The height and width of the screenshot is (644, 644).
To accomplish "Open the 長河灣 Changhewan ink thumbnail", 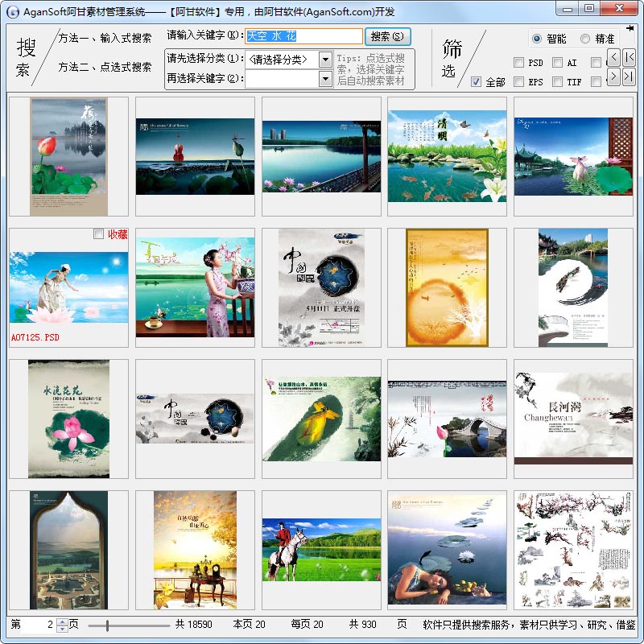I will (573, 419).
